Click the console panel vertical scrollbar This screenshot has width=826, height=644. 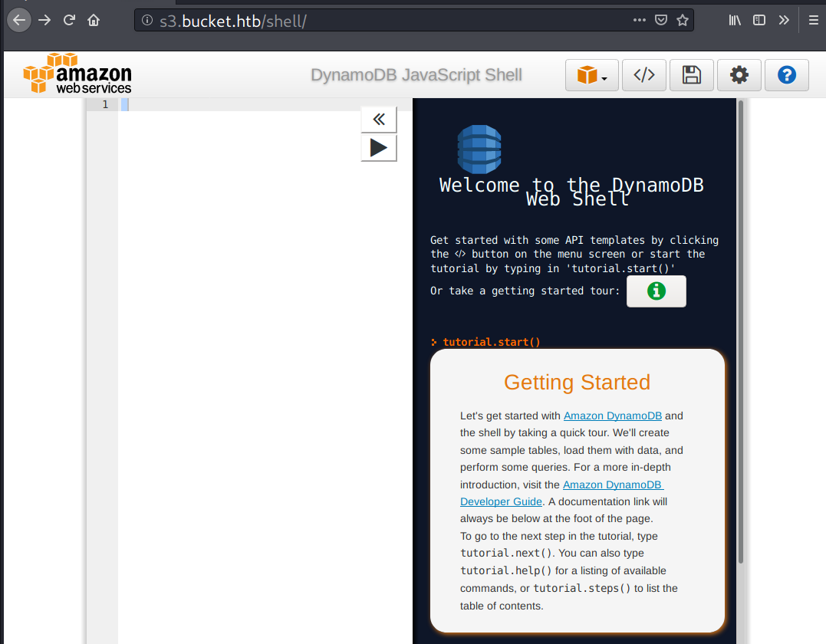[741, 330]
